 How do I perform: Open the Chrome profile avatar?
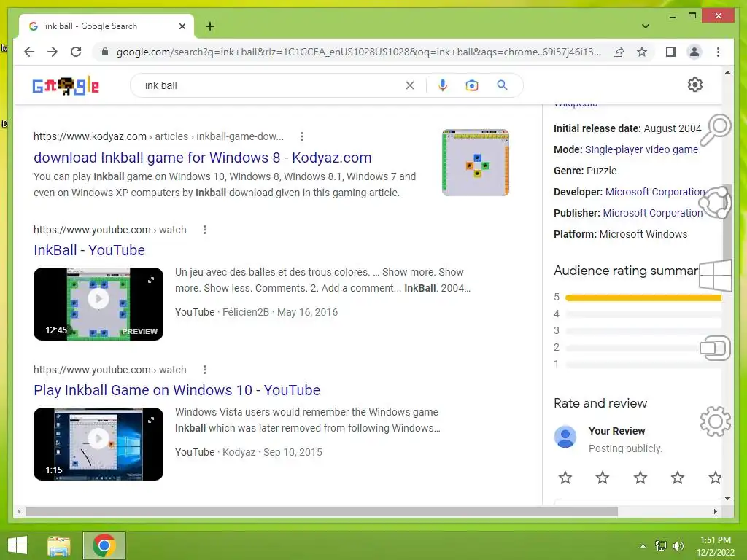(x=694, y=52)
